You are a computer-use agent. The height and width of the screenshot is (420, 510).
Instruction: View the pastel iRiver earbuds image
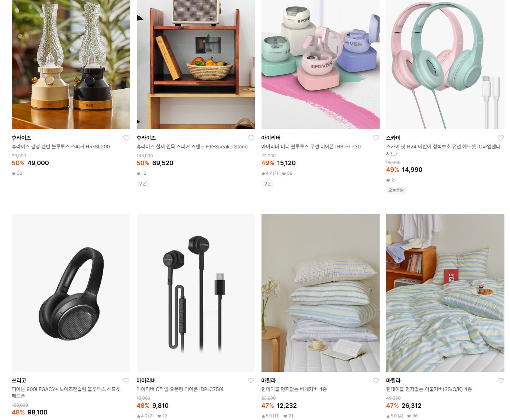tap(321, 65)
